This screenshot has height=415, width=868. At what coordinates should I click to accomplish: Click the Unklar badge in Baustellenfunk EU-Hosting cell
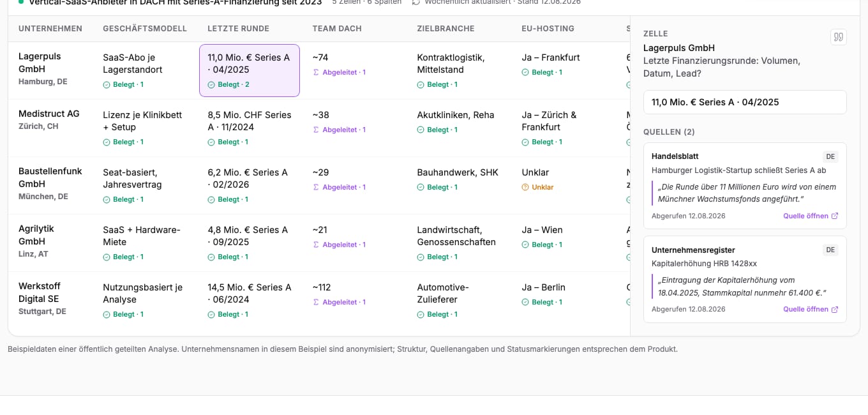(x=537, y=187)
